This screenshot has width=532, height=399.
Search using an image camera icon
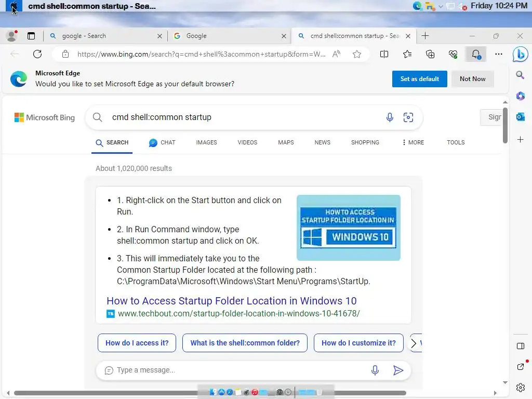408,117
